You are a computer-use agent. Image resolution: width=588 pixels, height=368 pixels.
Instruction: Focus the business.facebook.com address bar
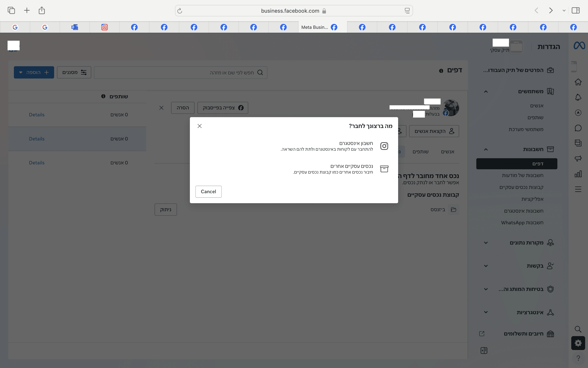(294, 11)
